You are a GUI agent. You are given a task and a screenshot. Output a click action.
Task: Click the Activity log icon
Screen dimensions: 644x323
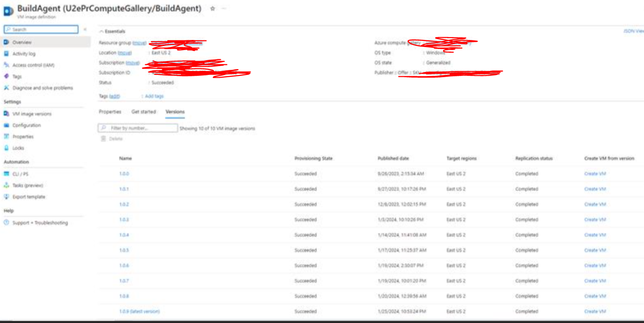[6, 54]
